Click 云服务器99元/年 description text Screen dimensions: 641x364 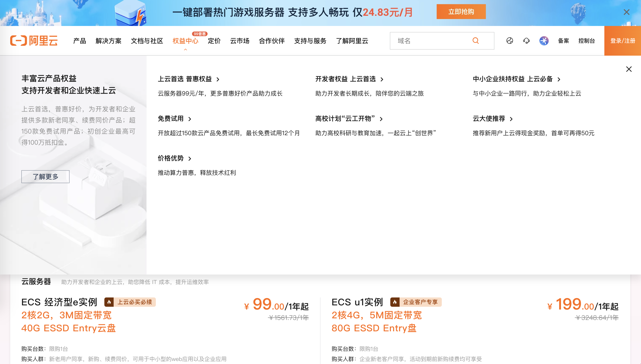tap(220, 93)
